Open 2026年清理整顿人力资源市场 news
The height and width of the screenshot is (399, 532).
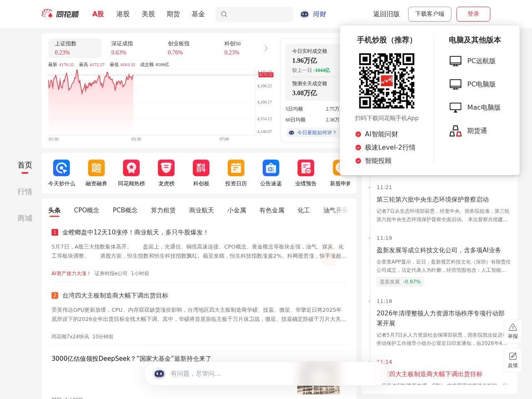441,318
